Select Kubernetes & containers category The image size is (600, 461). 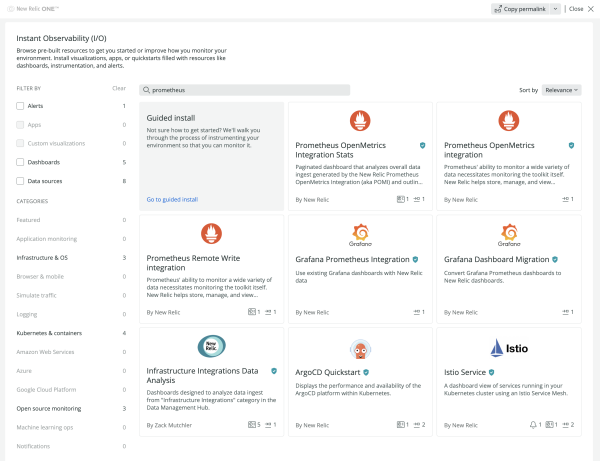tap(49, 333)
